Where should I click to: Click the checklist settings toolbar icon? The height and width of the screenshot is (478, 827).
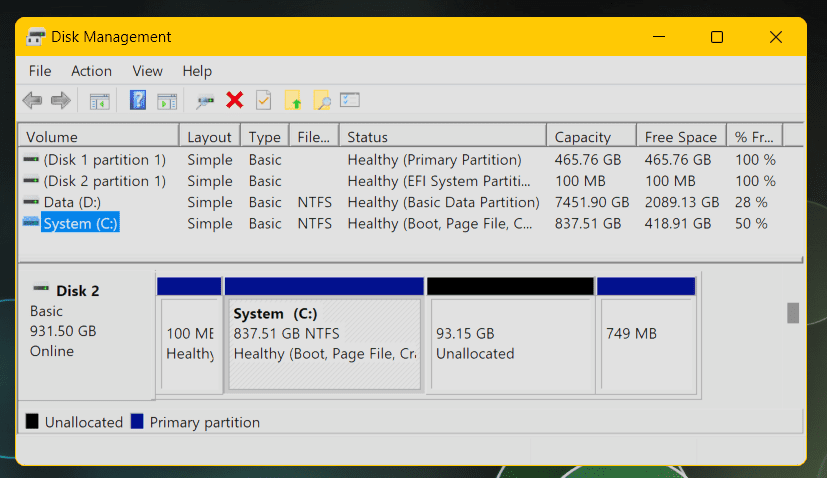point(350,100)
